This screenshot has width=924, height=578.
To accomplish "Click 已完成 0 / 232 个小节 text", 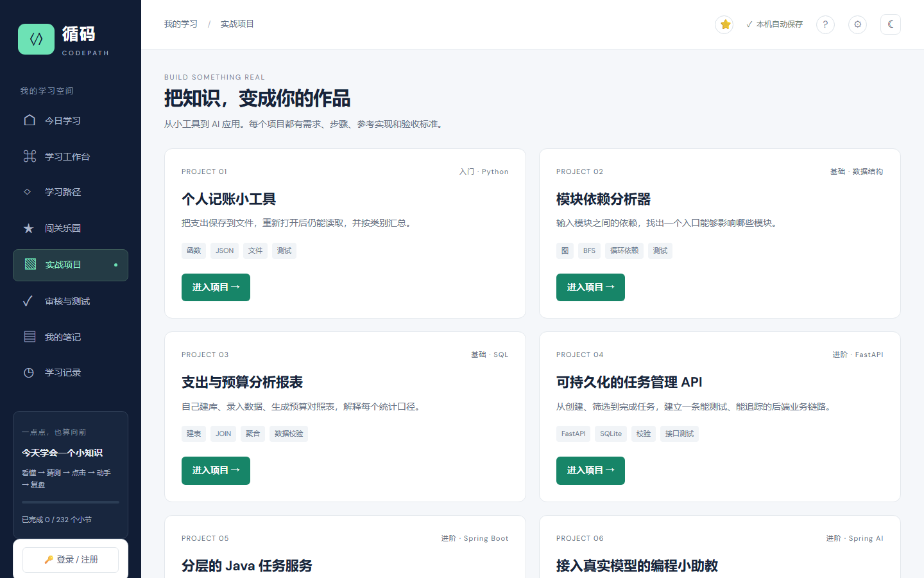I will click(x=56, y=520).
